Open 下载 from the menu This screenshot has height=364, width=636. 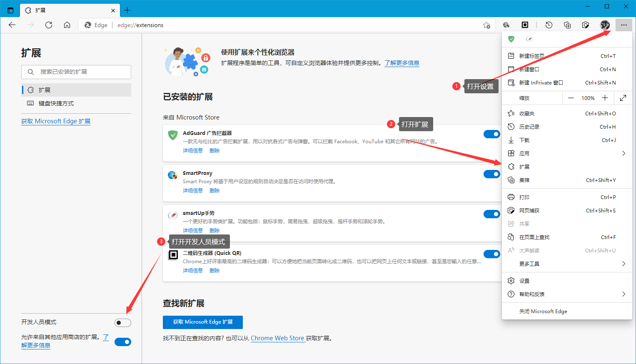567,140
